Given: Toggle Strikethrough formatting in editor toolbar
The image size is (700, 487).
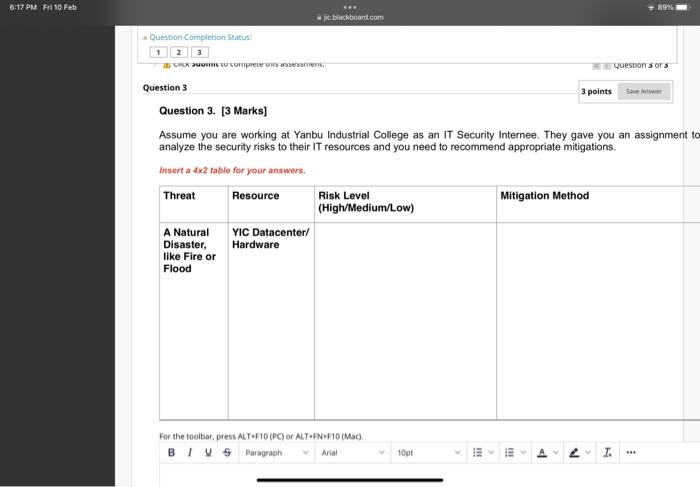Looking at the screenshot, I should point(227,452).
